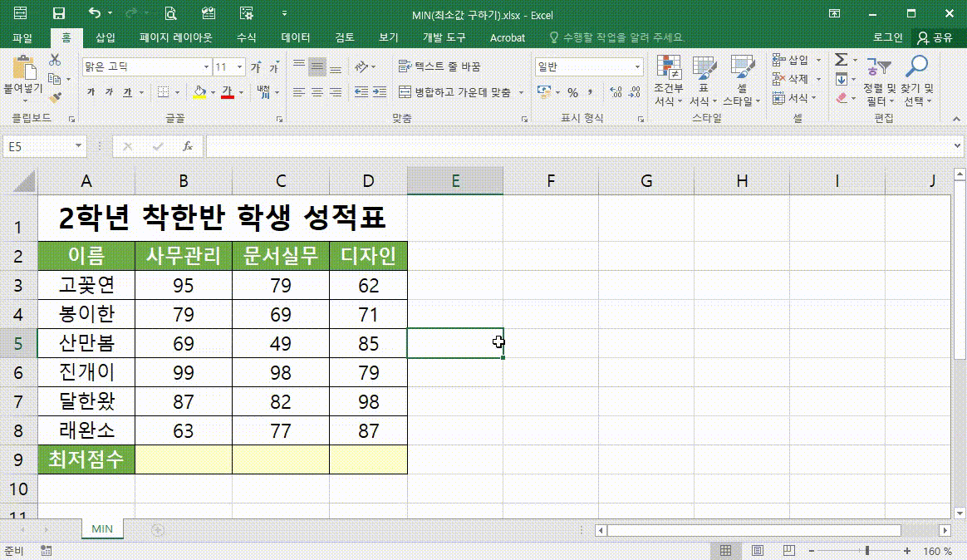Click Decrease Decimal icon
This screenshot has height=560, width=967.
[635, 92]
